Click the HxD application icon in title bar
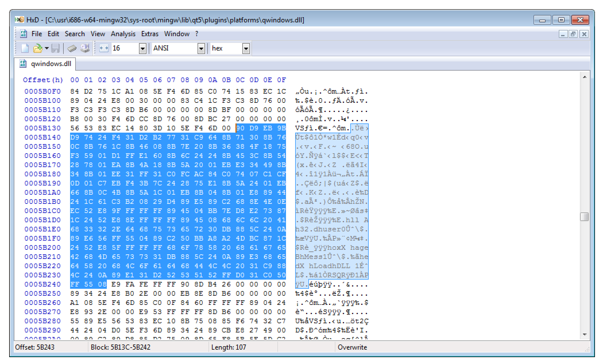The height and width of the screenshot is (364, 603). (20, 20)
